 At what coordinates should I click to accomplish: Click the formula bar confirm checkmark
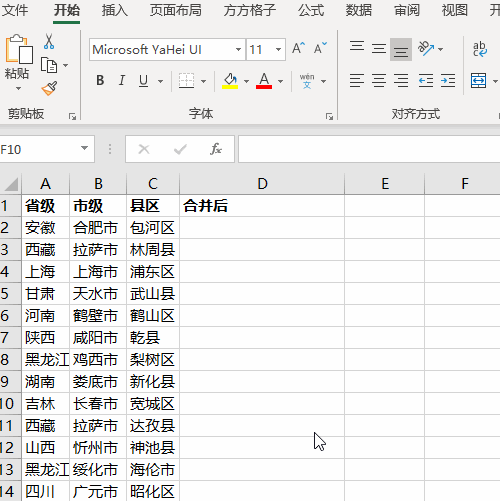[180, 149]
